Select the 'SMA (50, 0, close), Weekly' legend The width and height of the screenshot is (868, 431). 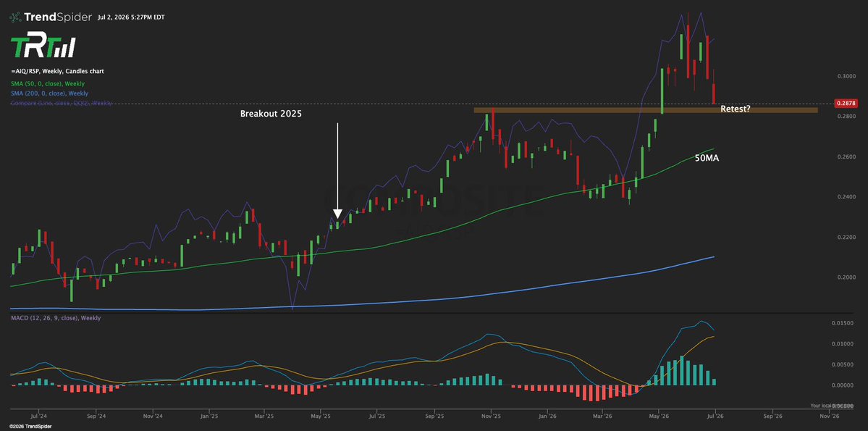click(x=48, y=83)
